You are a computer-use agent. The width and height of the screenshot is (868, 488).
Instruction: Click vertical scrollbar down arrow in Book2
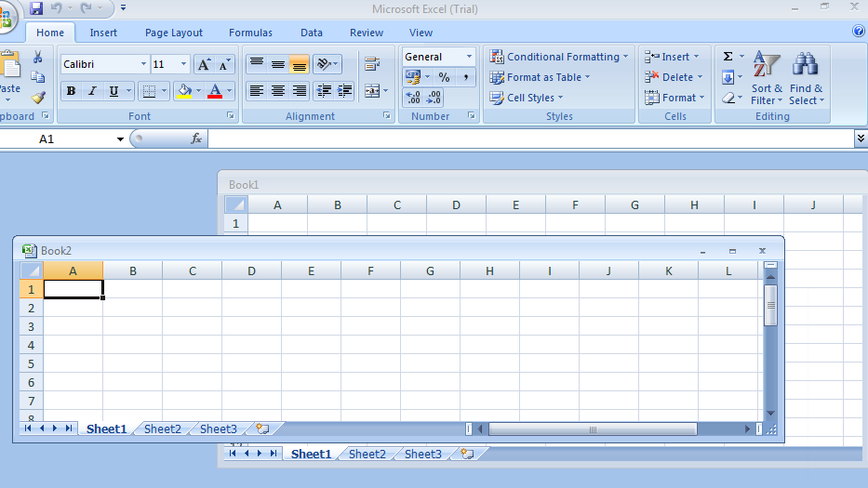770,414
